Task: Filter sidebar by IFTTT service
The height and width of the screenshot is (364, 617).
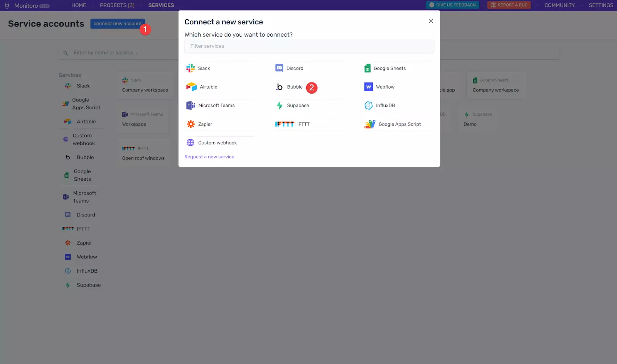Action: click(x=76, y=229)
